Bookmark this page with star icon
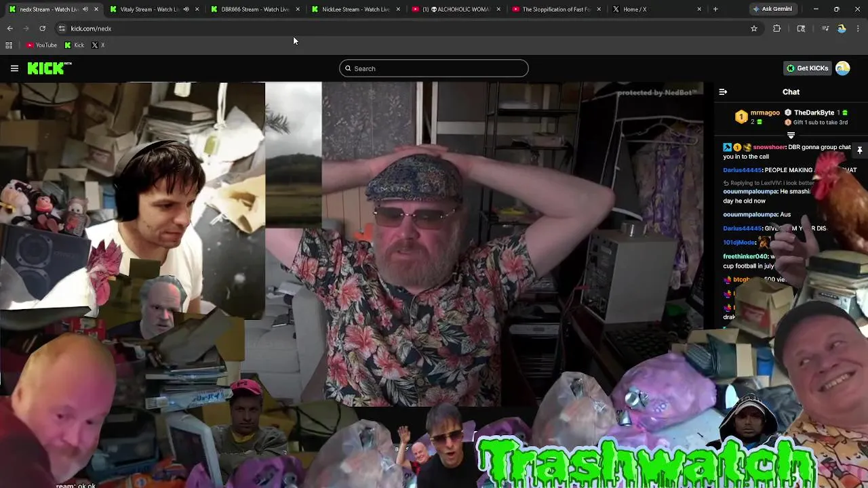This screenshot has height=488, width=868. [753, 28]
